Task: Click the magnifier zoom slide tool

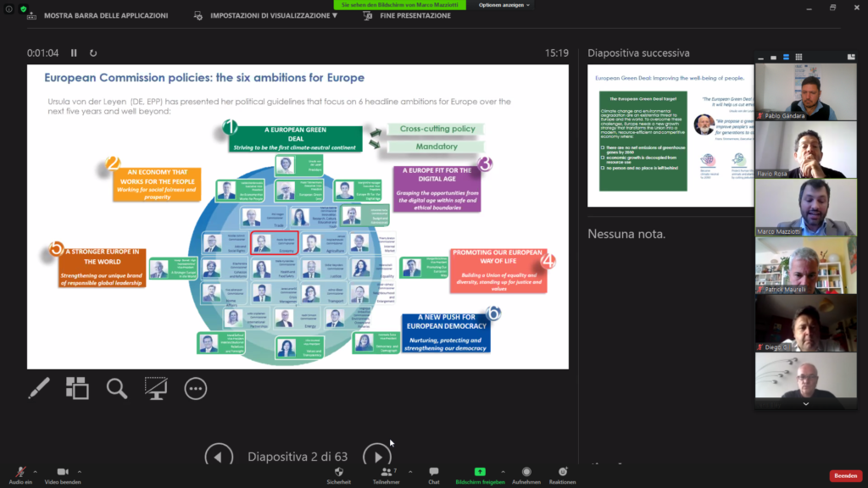Action: point(117,389)
